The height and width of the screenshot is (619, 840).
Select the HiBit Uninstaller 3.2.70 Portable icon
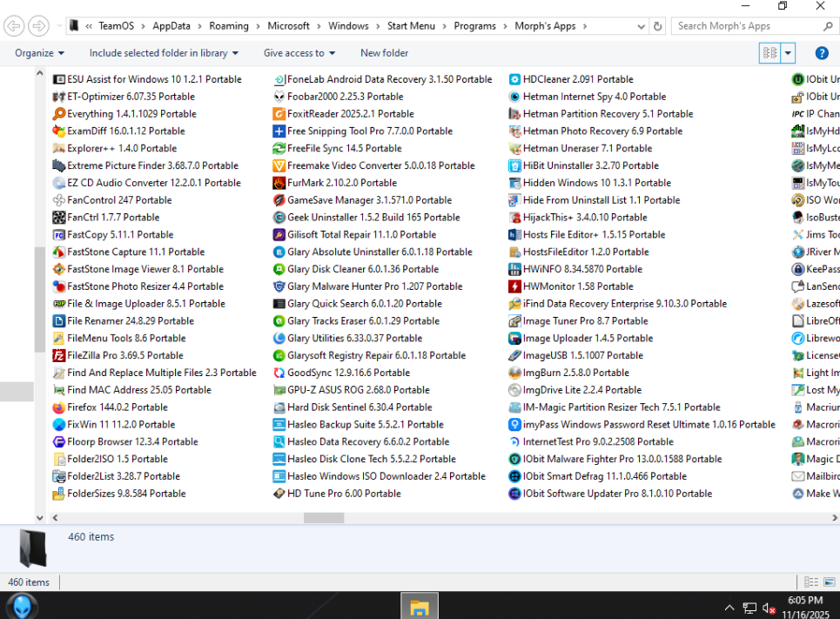(514, 165)
